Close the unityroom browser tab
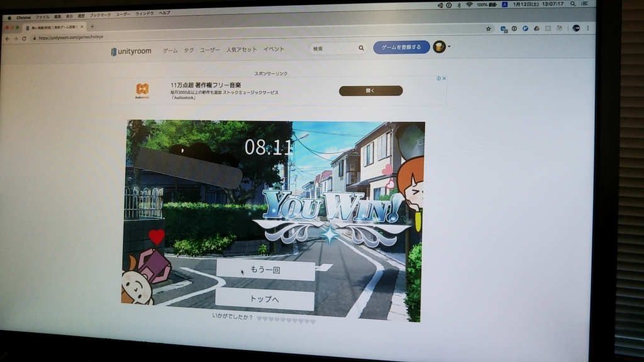 click(x=82, y=27)
